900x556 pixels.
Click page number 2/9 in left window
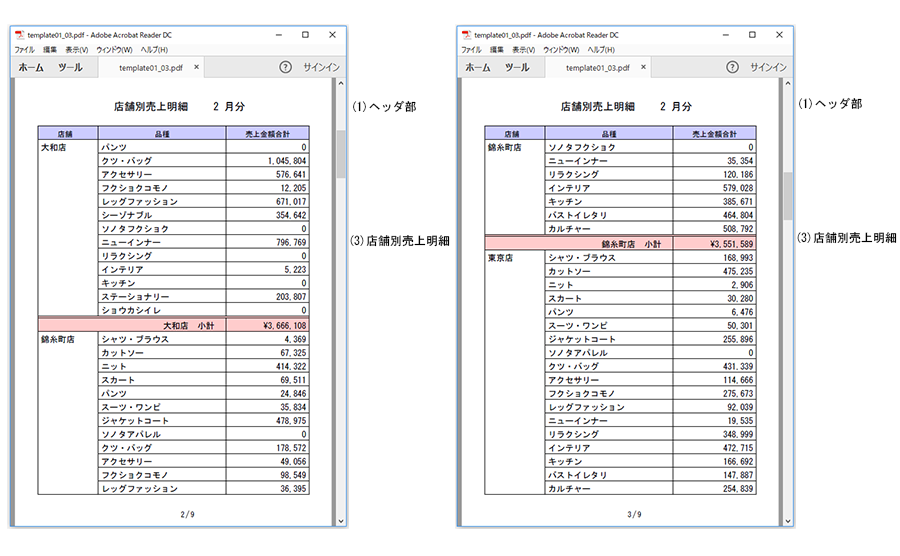[x=188, y=515]
